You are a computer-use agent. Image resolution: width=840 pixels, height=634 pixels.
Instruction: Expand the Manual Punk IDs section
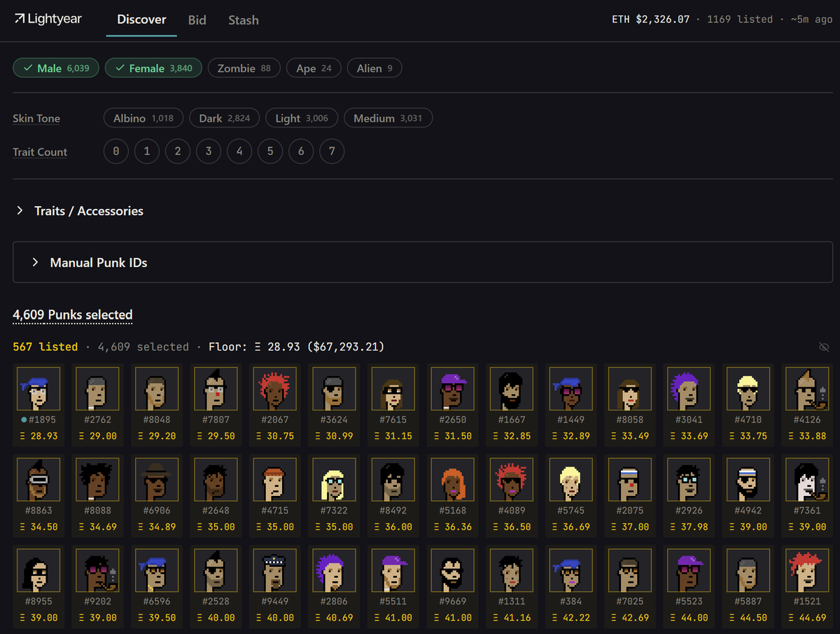pyautogui.click(x=423, y=263)
